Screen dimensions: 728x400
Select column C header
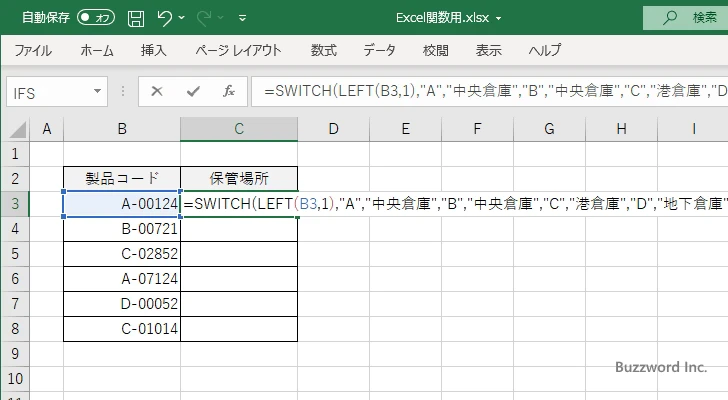239,129
